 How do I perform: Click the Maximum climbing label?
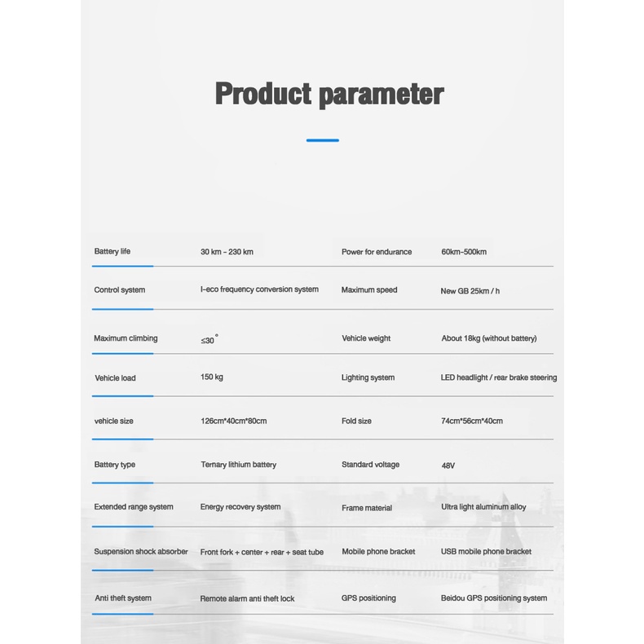pos(126,338)
